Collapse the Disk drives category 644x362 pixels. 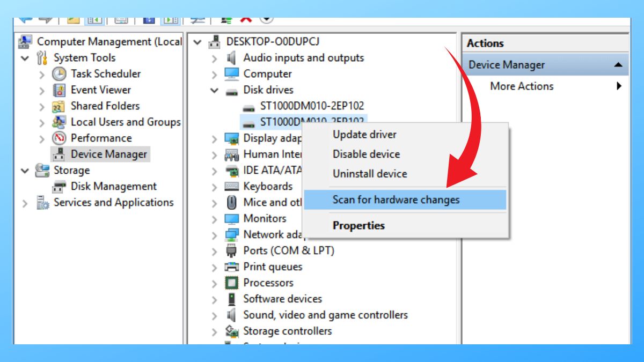(x=215, y=91)
